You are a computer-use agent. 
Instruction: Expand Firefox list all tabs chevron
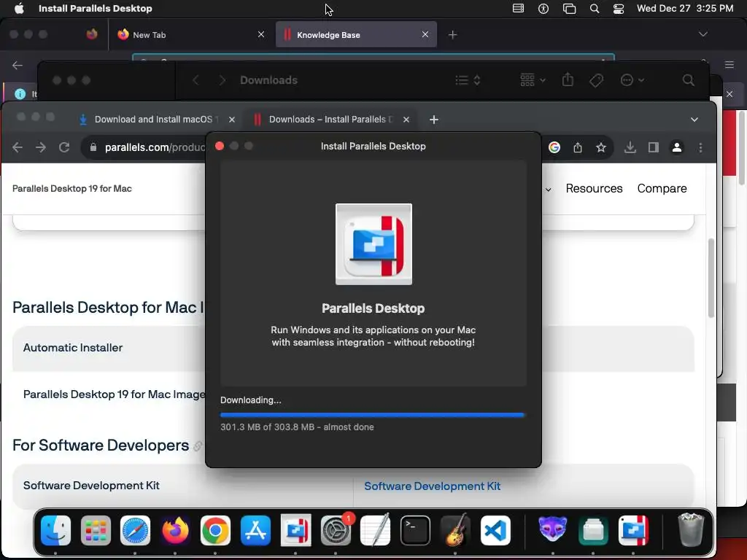703,34
